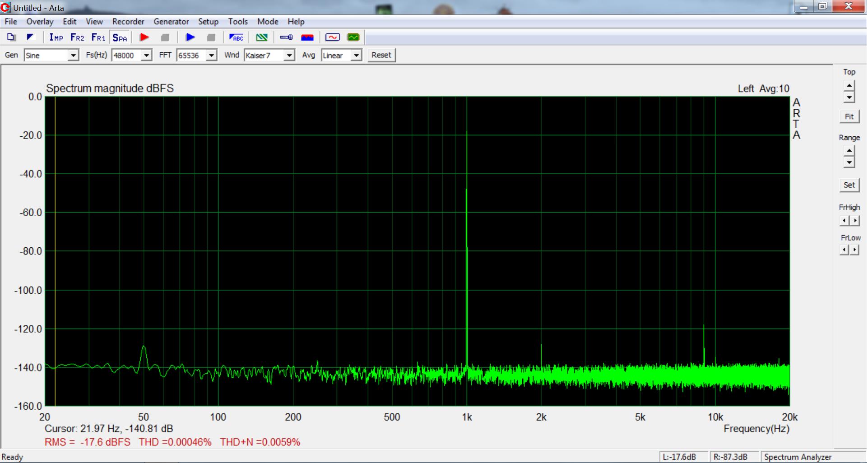Open the Mode menu
This screenshot has width=868, height=463.
pyautogui.click(x=268, y=22)
